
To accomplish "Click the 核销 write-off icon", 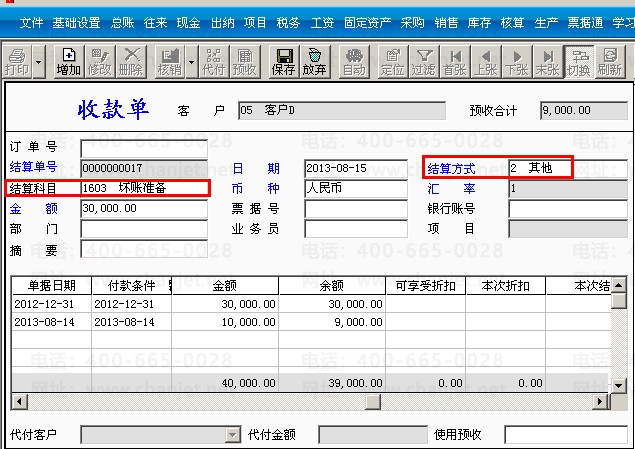I will tap(170, 62).
